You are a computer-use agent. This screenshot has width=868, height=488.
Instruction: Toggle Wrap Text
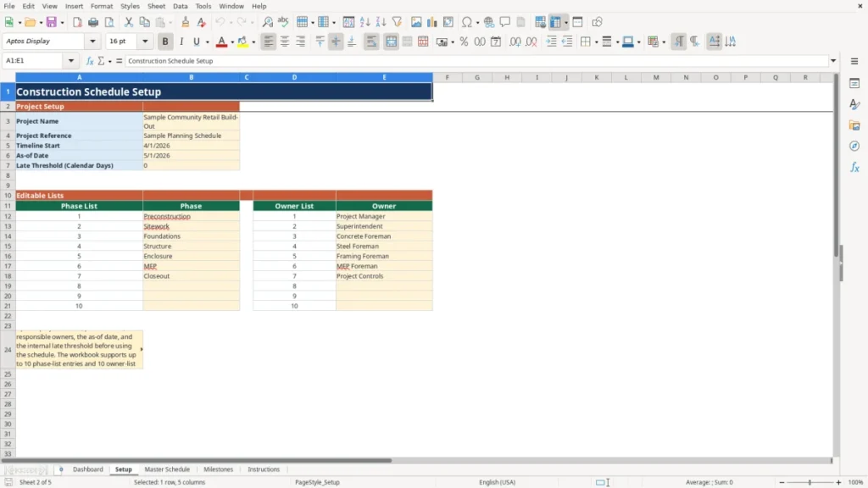click(x=371, y=42)
